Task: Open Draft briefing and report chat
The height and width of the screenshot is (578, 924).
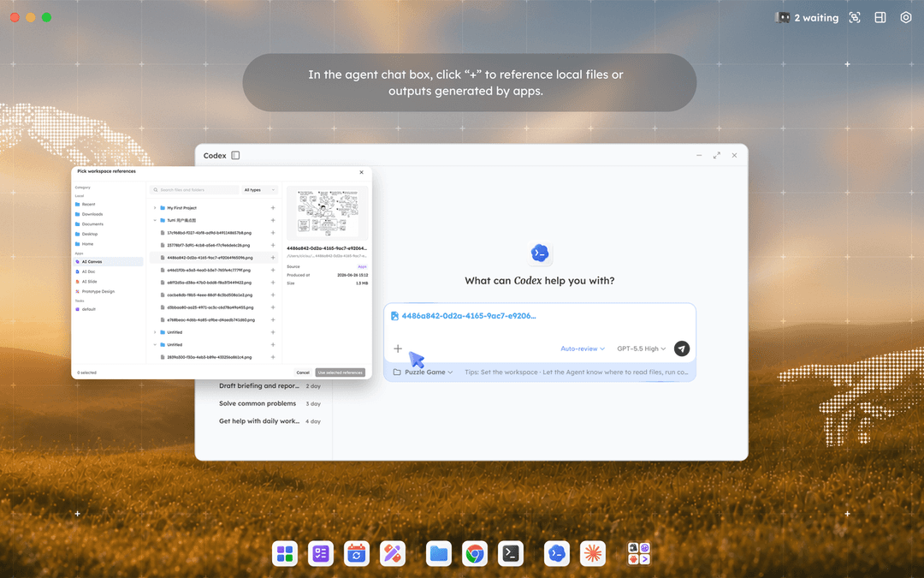Action: [269, 385]
